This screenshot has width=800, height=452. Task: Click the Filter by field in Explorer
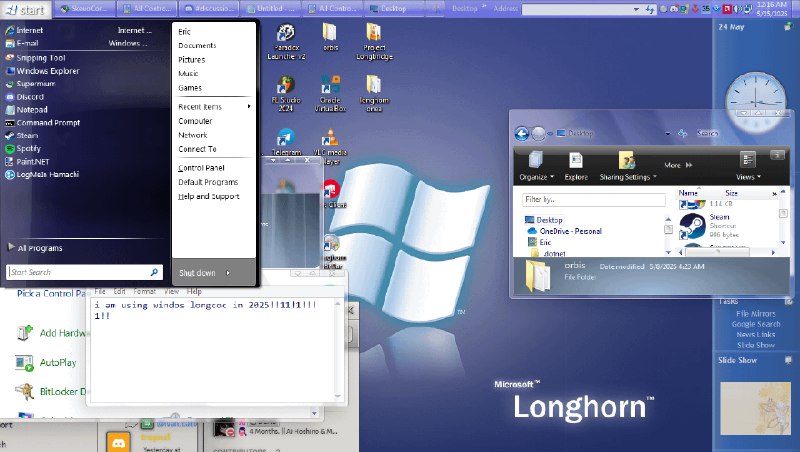click(594, 199)
